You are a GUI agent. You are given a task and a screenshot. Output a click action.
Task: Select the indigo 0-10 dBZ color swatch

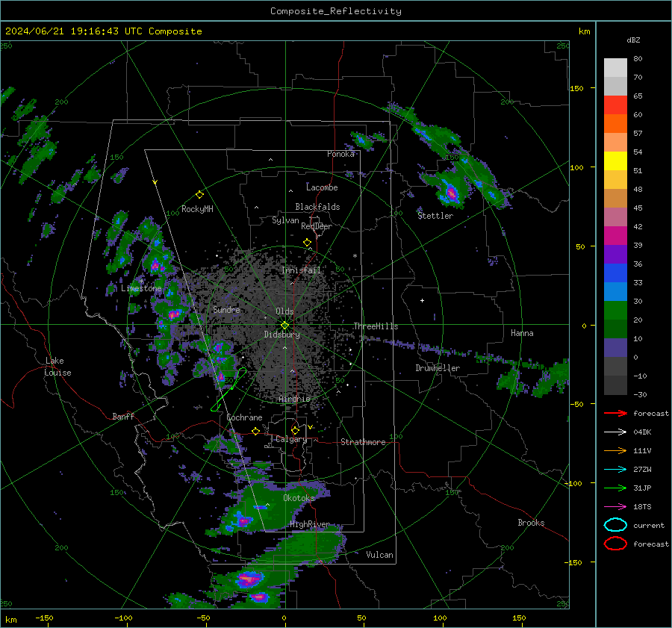click(615, 348)
